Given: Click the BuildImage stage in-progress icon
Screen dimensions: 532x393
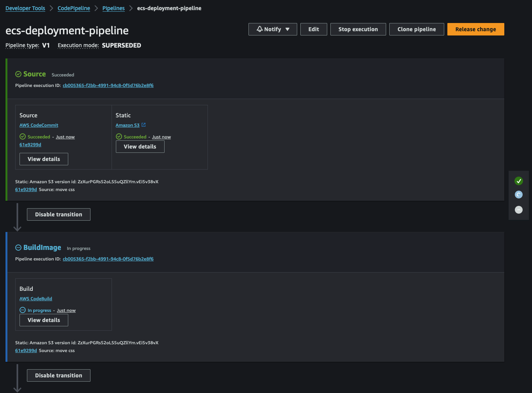Looking at the screenshot, I should [18, 248].
